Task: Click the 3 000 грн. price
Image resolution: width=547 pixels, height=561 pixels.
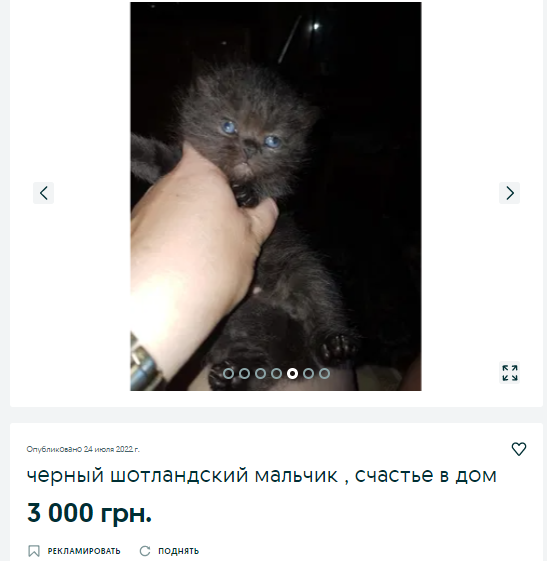Action: click(89, 513)
